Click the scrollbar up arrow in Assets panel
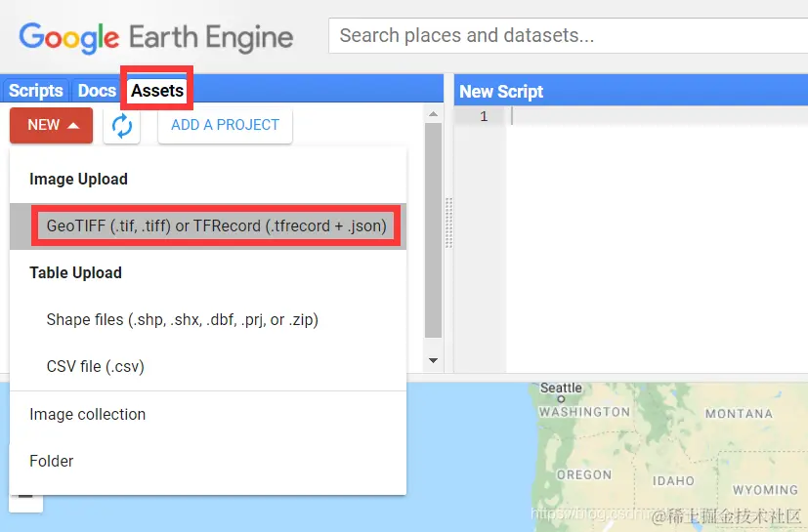The width and height of the screenshot is (808, 532). click(x=434, y=114)
